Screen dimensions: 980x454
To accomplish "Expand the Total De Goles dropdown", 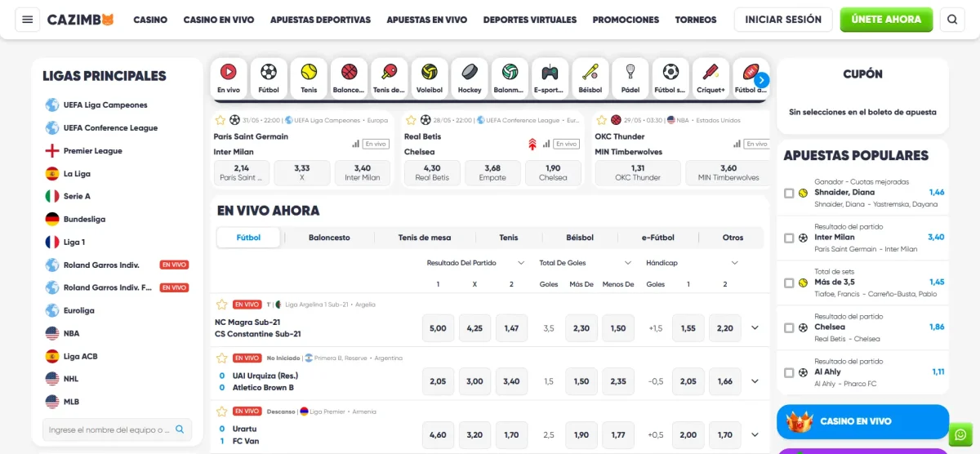I will pos(586,263).
